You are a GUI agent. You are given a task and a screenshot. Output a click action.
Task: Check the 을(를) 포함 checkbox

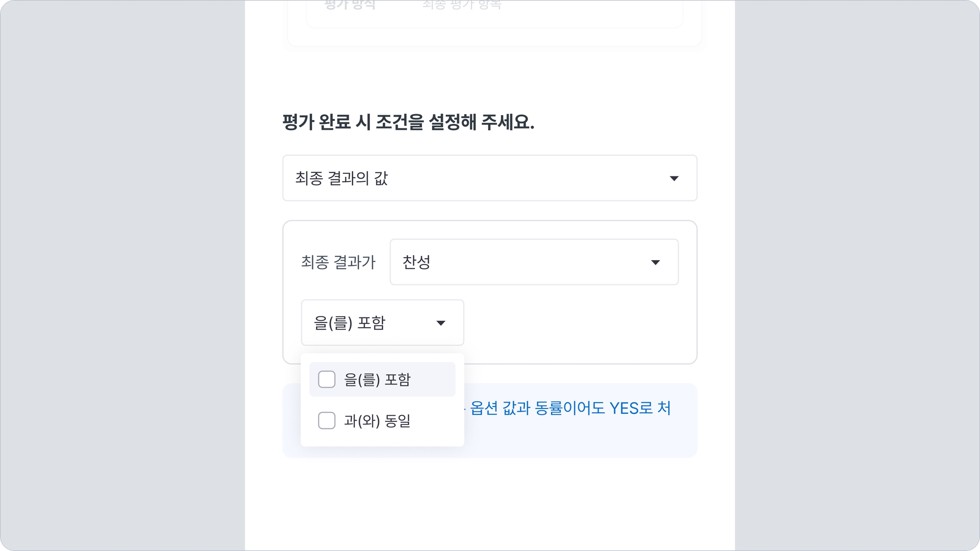[x=327, y=380]
